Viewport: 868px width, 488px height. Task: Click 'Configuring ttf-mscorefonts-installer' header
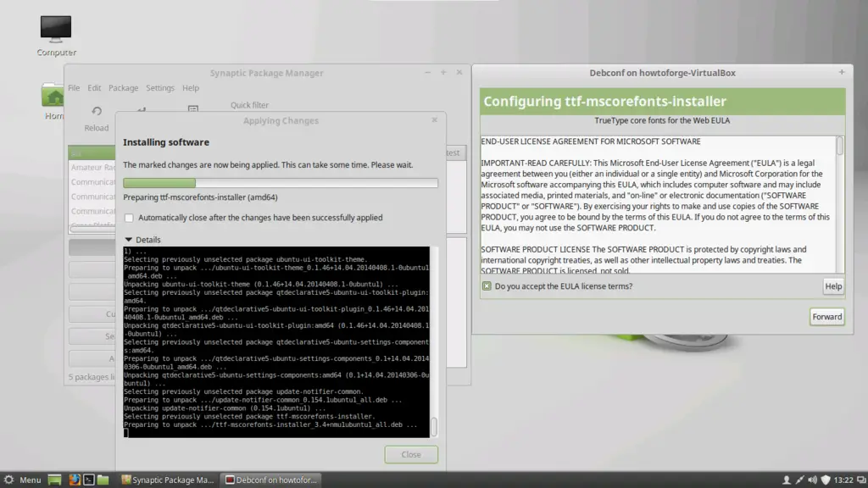click(604, 102)
